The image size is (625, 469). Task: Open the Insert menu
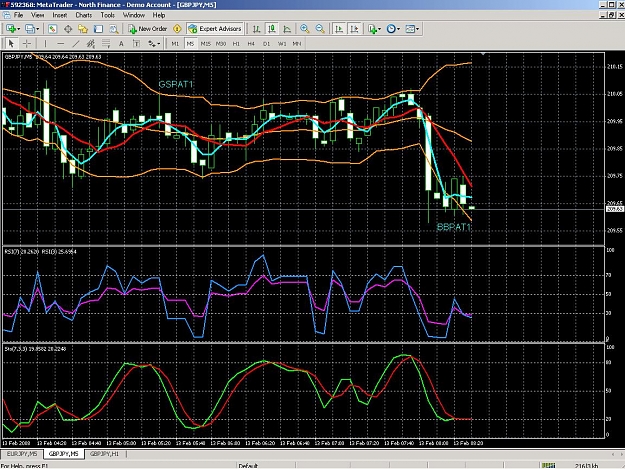coord(60,15)
